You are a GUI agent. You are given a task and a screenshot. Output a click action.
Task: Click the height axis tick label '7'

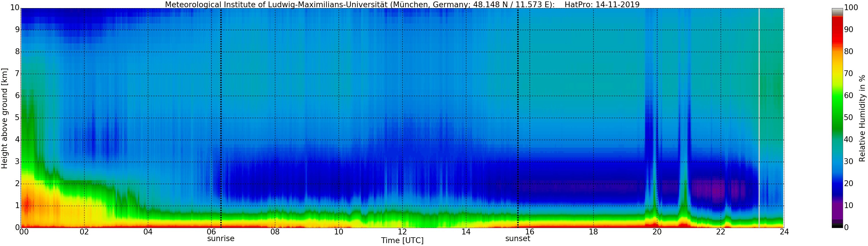point(17,74)
